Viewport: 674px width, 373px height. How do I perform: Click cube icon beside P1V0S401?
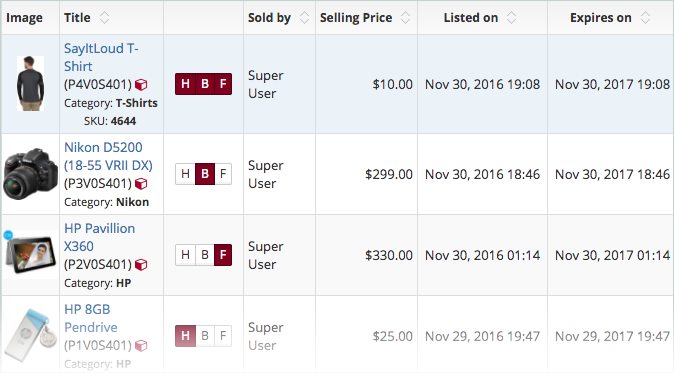(141, 345)
